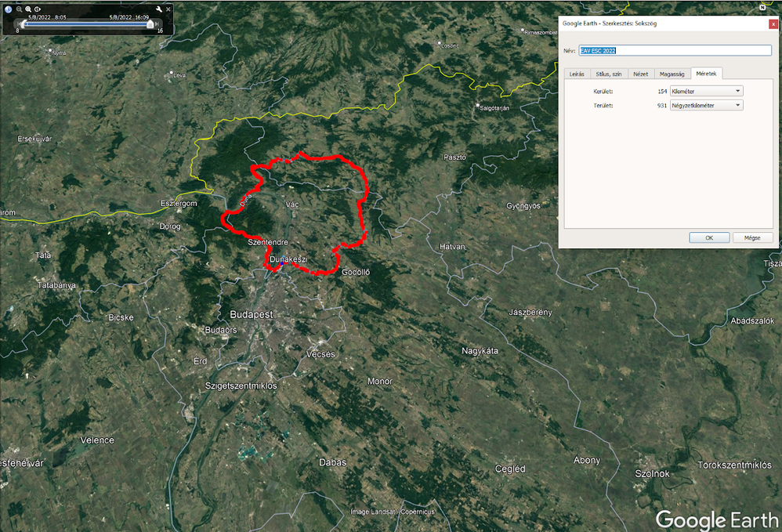Click the Név input field
Image resolution: width=782 pixels, height=532 pixels.
[675, 50]
